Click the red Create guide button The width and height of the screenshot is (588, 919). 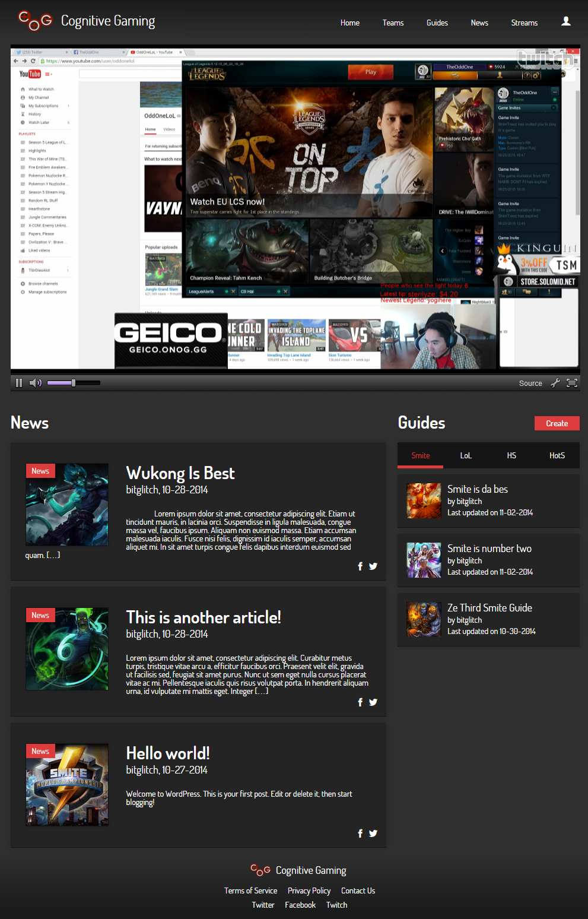pos(557,423)
